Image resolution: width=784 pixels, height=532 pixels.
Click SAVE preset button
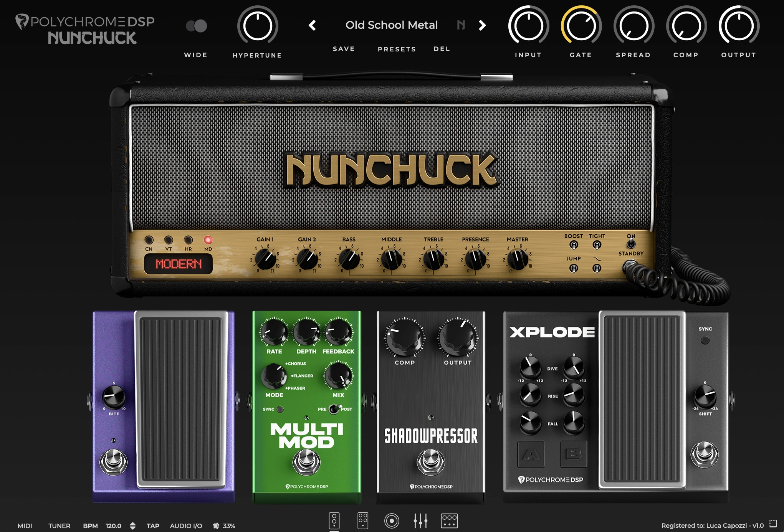[x=344, y=49]
